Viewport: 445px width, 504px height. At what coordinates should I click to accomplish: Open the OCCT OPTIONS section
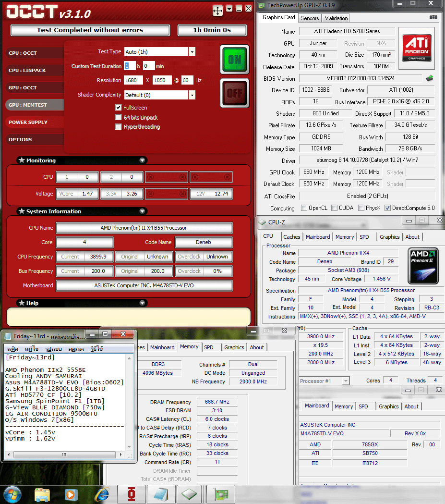pyautogui.click(x=35, y=139)
